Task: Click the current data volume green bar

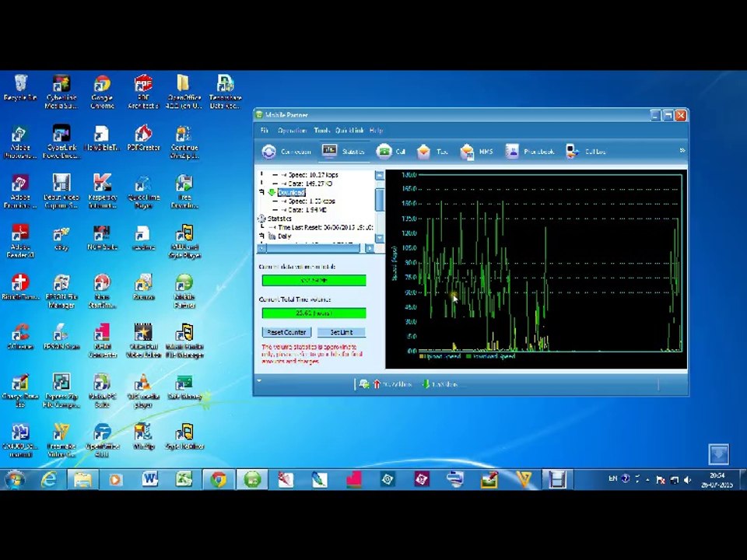Action: click(x=314, y=281)
